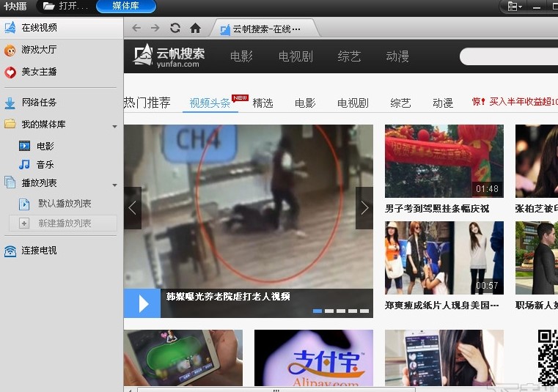Switch to the 媒体库 tab

coord(126,6)
